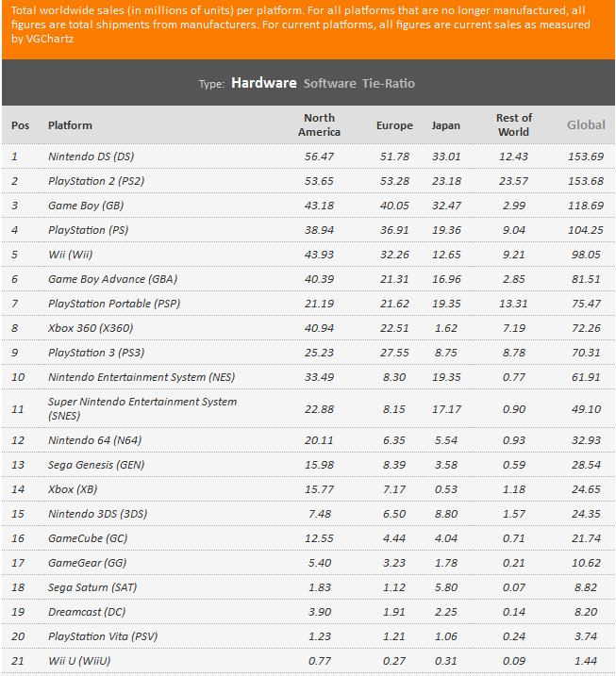The height and width of the screenshot is (676, 616).
Task: Sort by the Platform column header
Action: (x=70, y=125)
